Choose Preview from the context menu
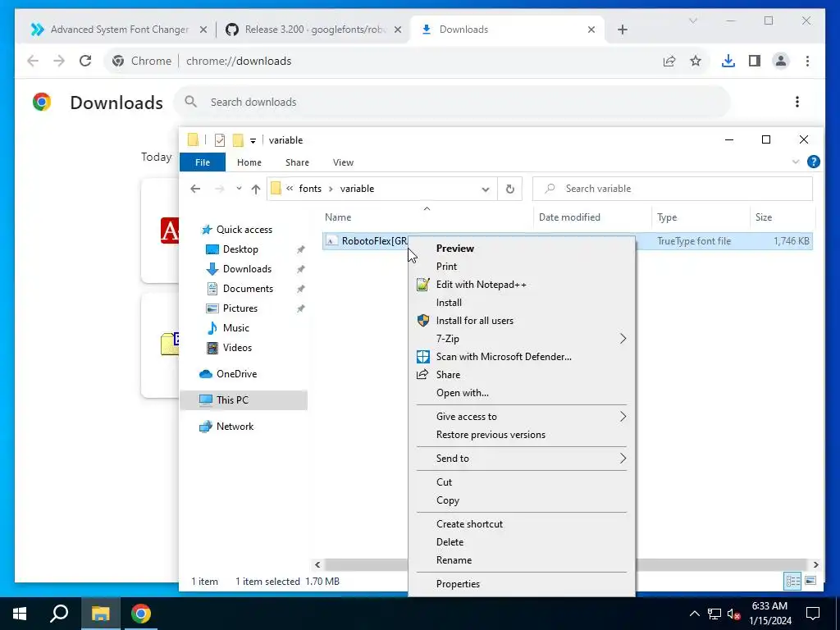840x630 pixels. 454,248
